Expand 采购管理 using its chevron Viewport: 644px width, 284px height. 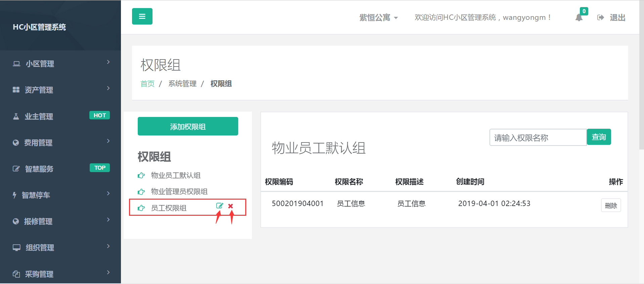(x=108, y=272)
